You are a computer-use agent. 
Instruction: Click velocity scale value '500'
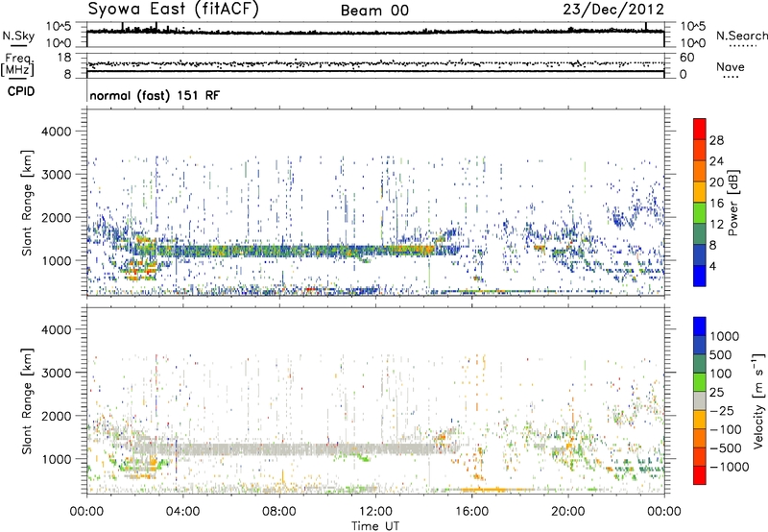tap(721, 355)
